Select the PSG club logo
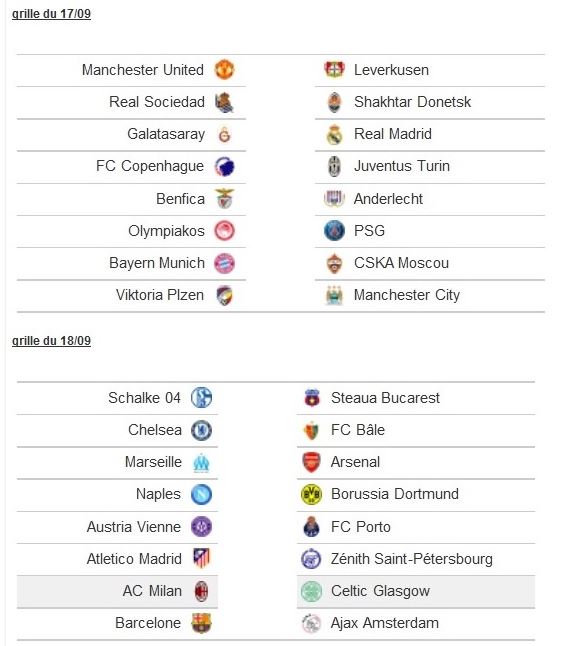 pos(334,231)
